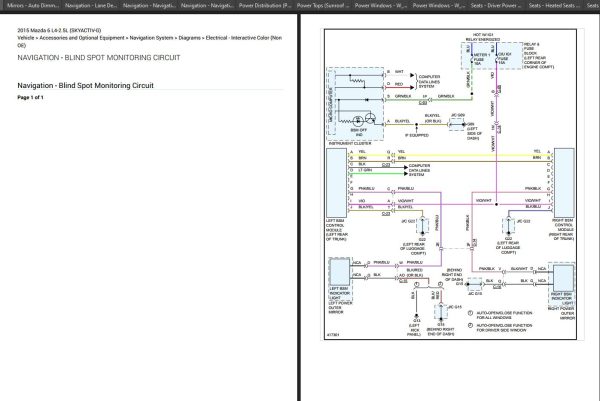The image size is (600, 401).
Task: Select the Right BSM Indicator Light component
Action: click(x=563, y=278)
